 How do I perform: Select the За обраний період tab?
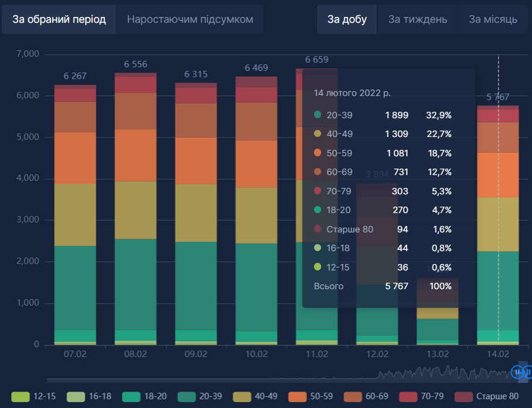click(59, 19)
